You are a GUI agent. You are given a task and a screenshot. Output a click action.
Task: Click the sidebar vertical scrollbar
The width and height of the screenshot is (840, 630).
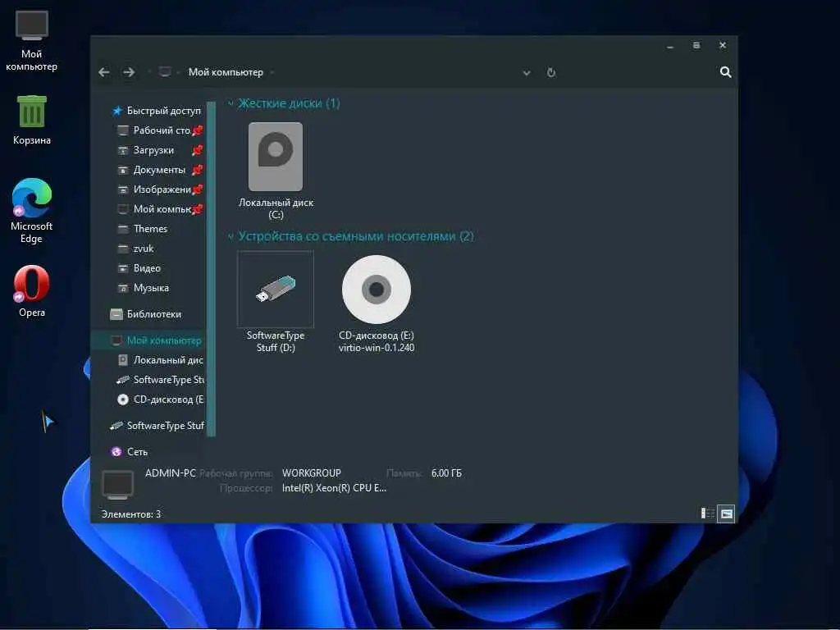(211, 269)
